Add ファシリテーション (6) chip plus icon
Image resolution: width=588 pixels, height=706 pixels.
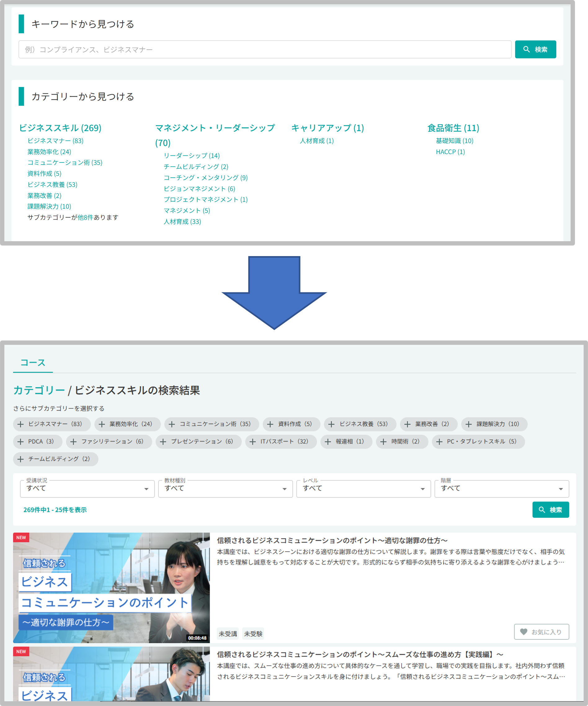tap(73, 442)
